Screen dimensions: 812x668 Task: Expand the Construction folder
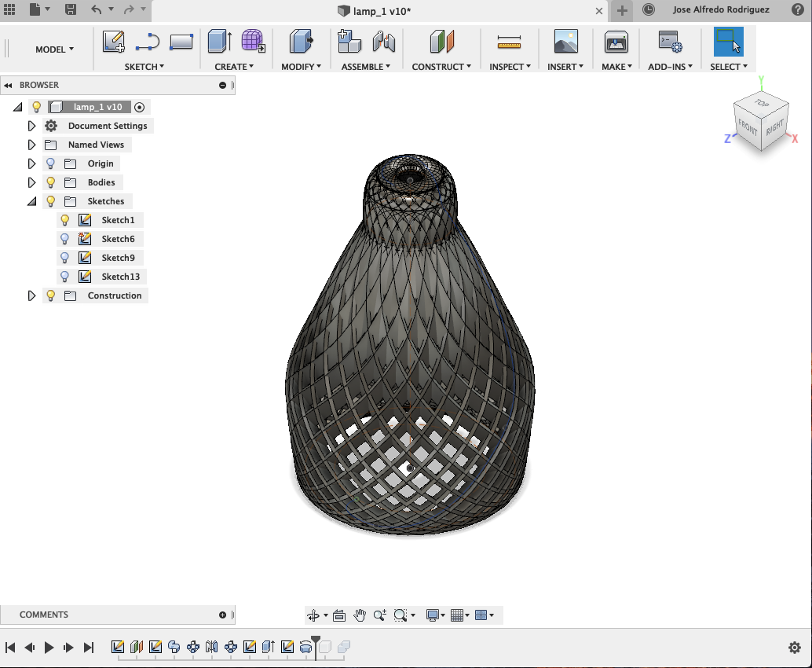31,295
